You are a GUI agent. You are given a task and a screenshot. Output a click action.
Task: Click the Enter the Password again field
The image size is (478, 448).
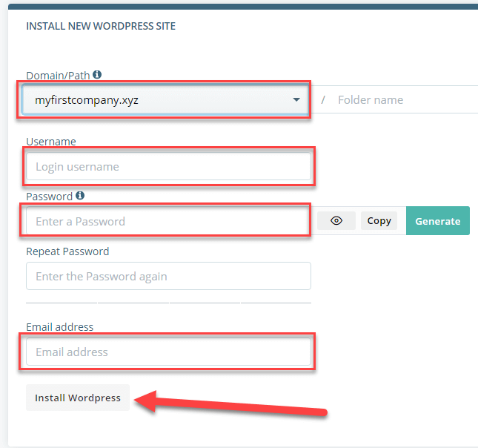click(x=168, y=276)
